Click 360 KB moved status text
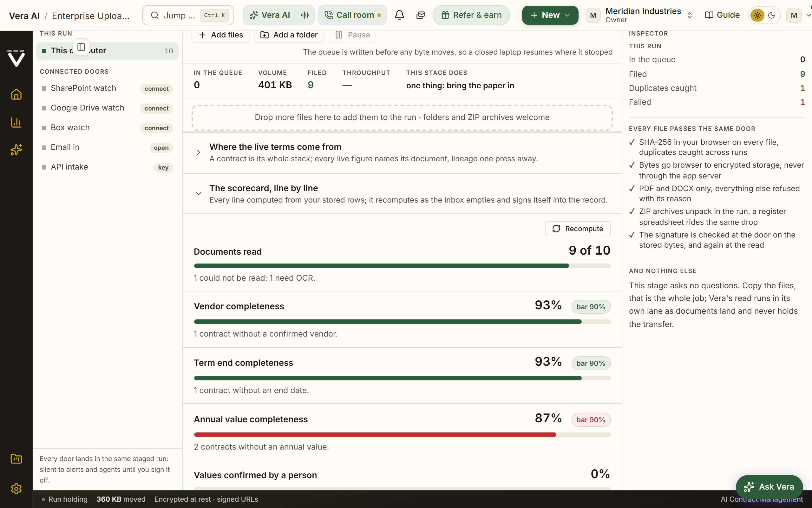 (121, 499)
